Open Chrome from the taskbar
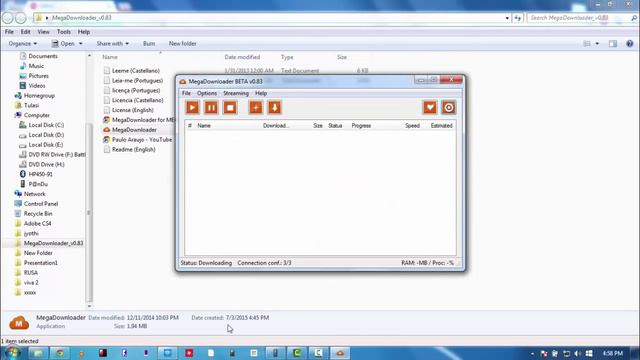 pyautogui.click(x=60, y=353)
